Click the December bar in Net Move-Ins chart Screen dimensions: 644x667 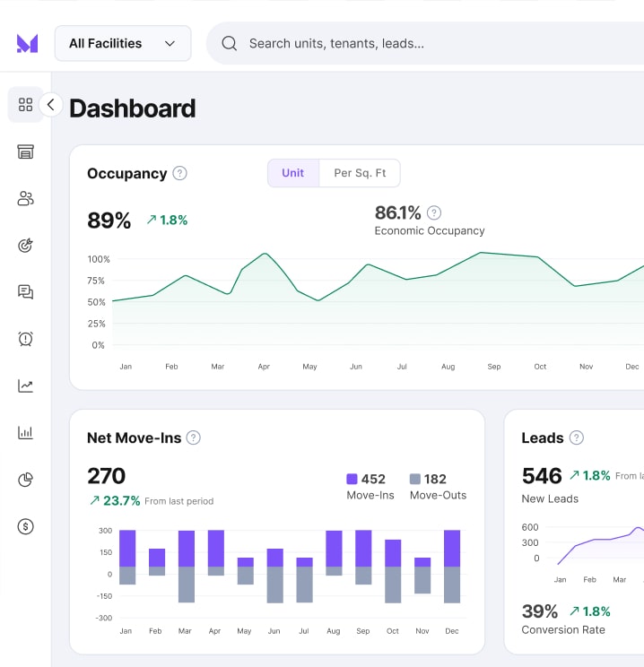pos(452,567)
